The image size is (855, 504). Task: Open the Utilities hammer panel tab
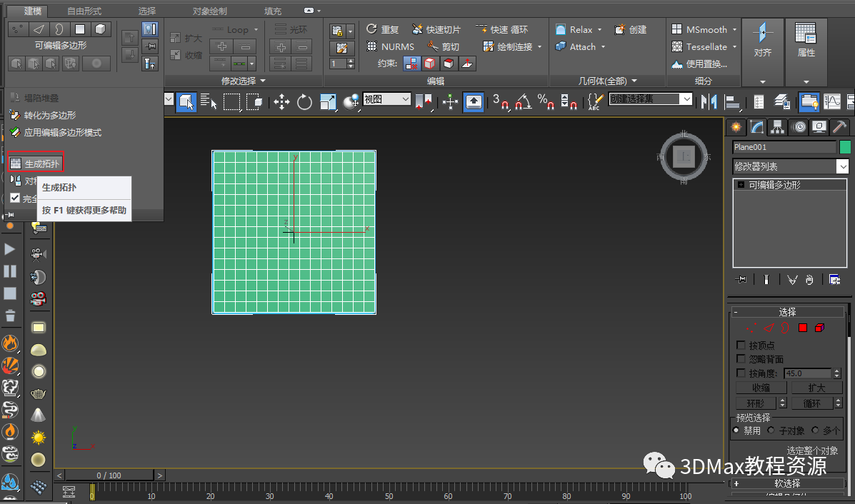(840, 127)
